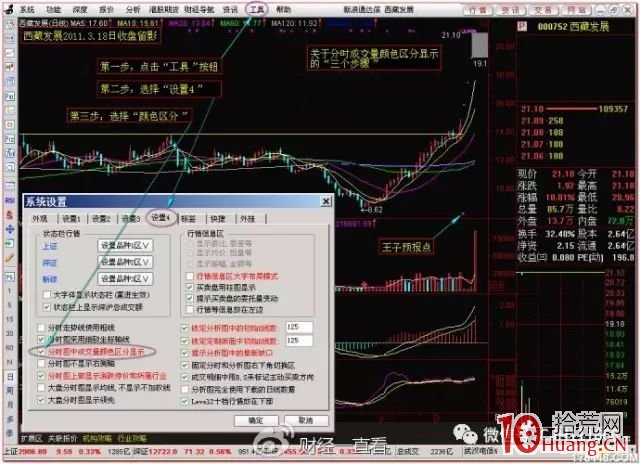Open the 扩展区 tab at bottom
The width and height of the screenshot is (640, 464).
click(32, 439)
